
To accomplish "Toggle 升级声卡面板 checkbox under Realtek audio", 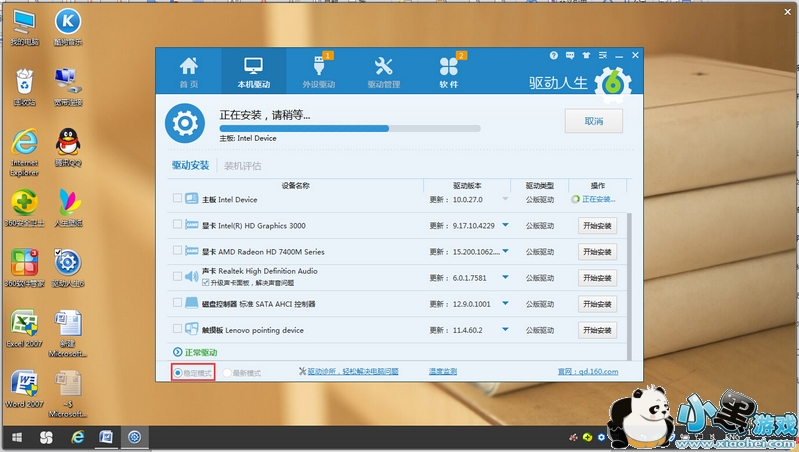I will (206, 283).
